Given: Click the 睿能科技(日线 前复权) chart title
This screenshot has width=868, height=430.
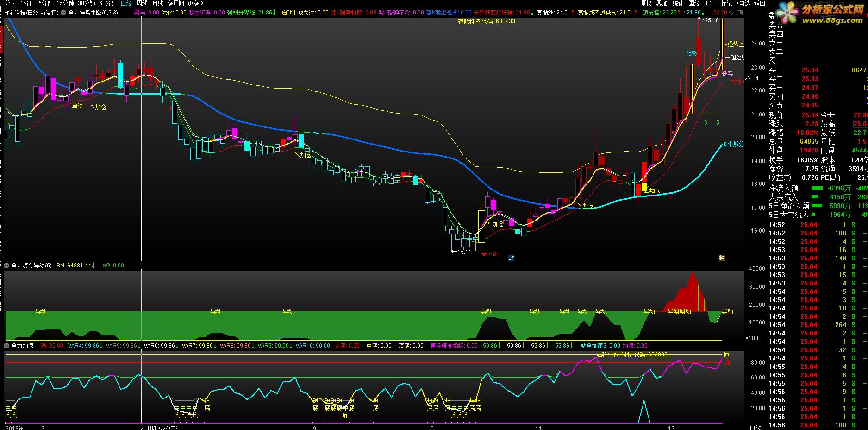Looking at the screenshot, I should pos(31,13).
